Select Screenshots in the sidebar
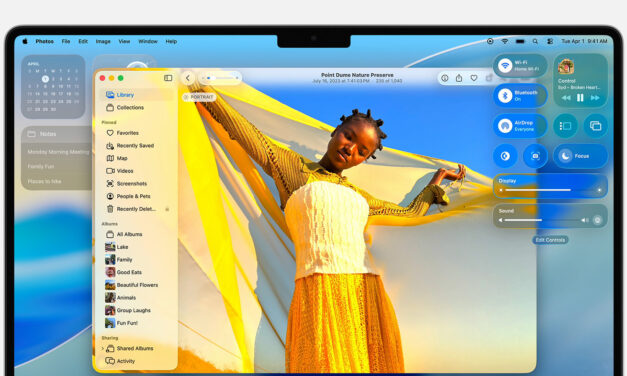The height and width of the screenshot is (376, 627). point(136,184)
